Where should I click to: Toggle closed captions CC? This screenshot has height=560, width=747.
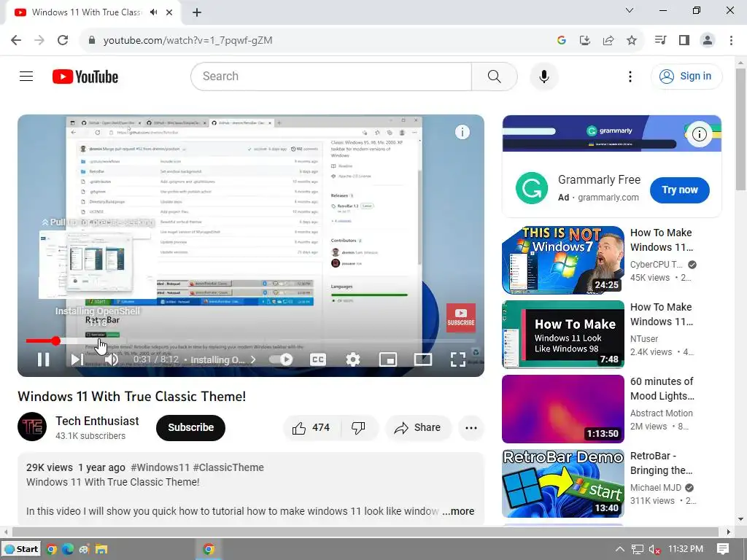(318, 359)
